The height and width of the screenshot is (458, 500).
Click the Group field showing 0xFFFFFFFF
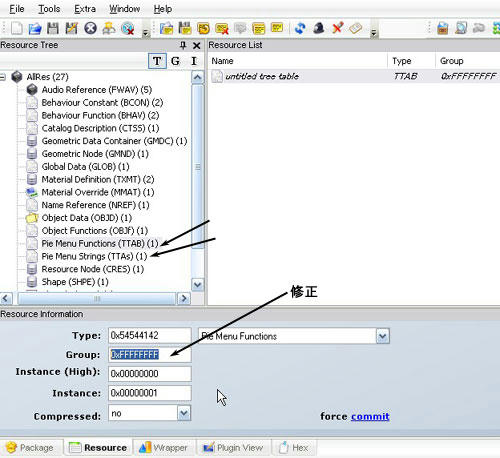[x=150, y=354]
